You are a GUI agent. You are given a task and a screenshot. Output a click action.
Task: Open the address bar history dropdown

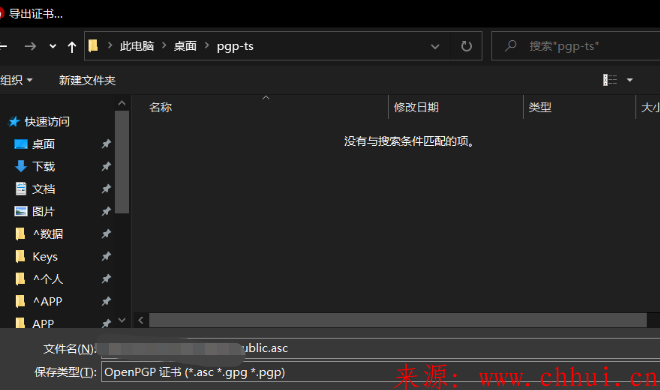(435, 46)
